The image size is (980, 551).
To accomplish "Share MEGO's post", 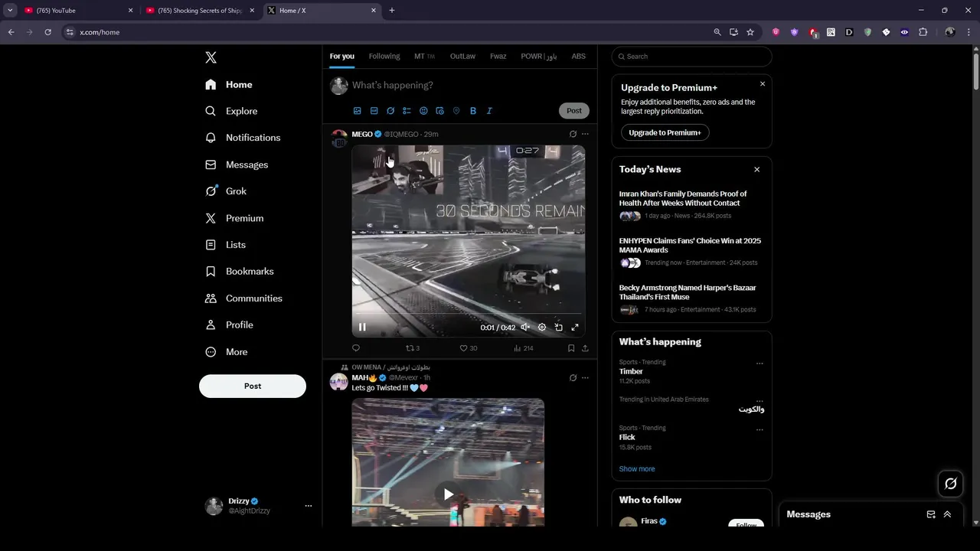I will [x=585, y=348].
